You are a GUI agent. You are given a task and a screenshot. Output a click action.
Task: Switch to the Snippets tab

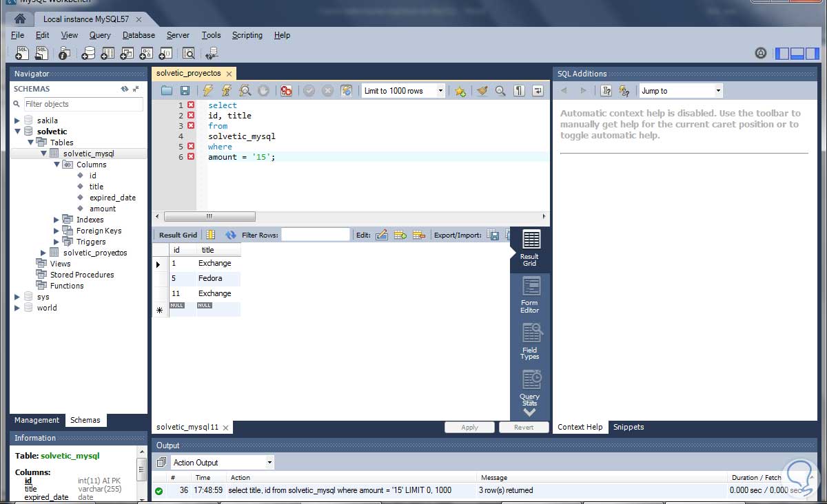[629, 427]
